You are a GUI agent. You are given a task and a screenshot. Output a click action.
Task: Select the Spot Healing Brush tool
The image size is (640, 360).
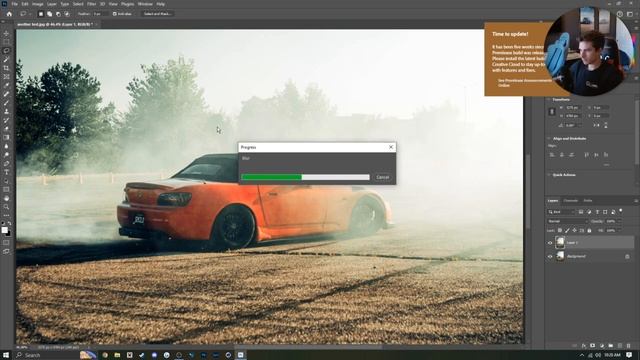pyautogui.click(x=6, y=94)
